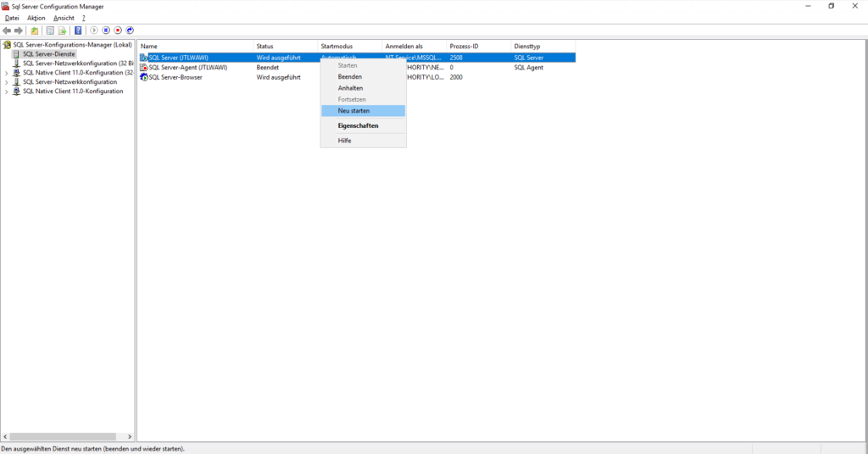
Task: Click the show/hide console tree icon
Action: [50, 30]
